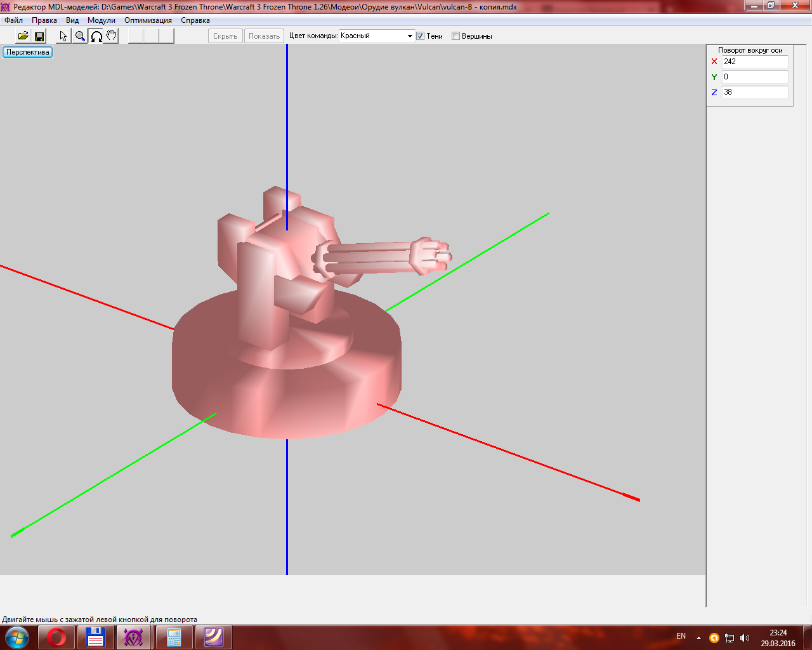
Task: Switch to the purple MDL editor taskbar icon
Action: (134, 637)
